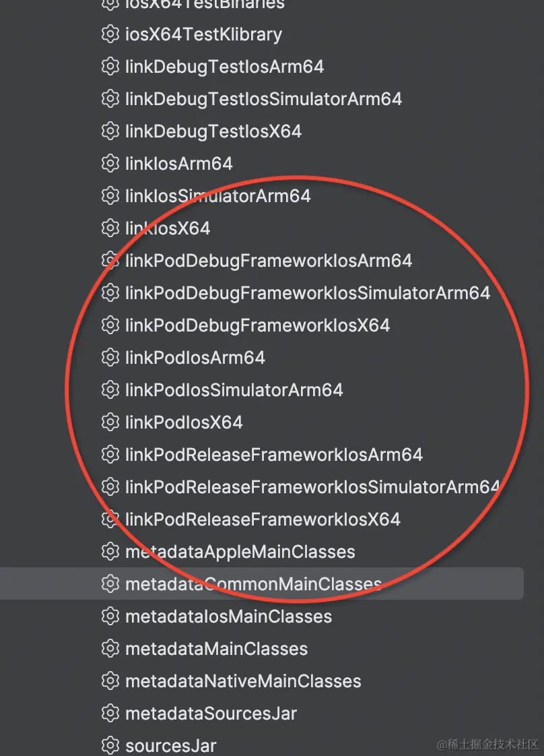
Task: Run the linkPodDebugFrameworkIosArm64 task
Action: coord(268,260)
